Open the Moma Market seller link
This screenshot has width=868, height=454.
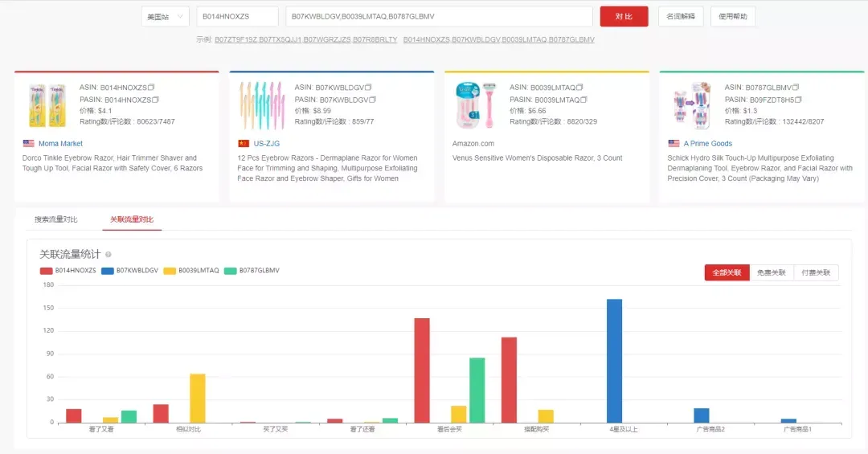pyautogui.click(x=60, y=143)
